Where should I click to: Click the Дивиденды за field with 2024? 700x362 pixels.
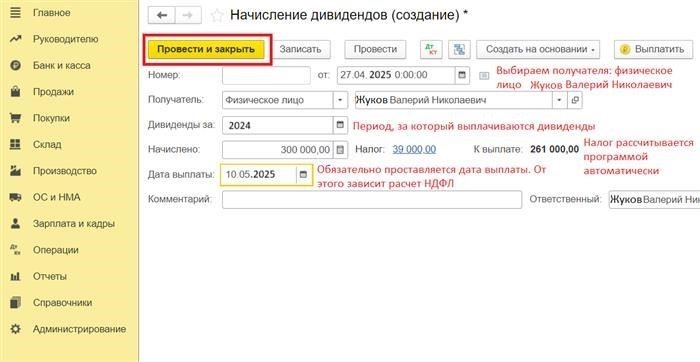[278, 125]
